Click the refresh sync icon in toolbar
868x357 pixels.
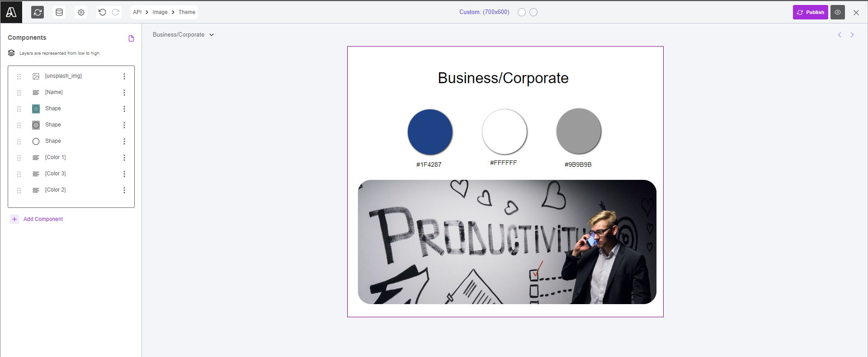tap(38, 12)
